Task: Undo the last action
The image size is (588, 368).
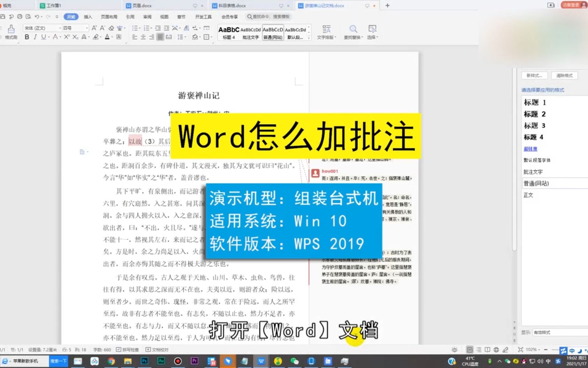Action: pyautogui.click(x=37, y=16)
